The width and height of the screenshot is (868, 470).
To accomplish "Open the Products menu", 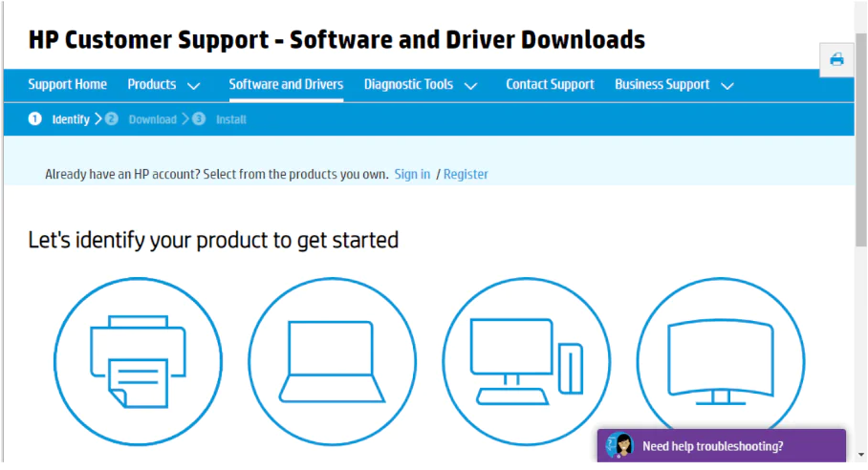I will point(152,85).
